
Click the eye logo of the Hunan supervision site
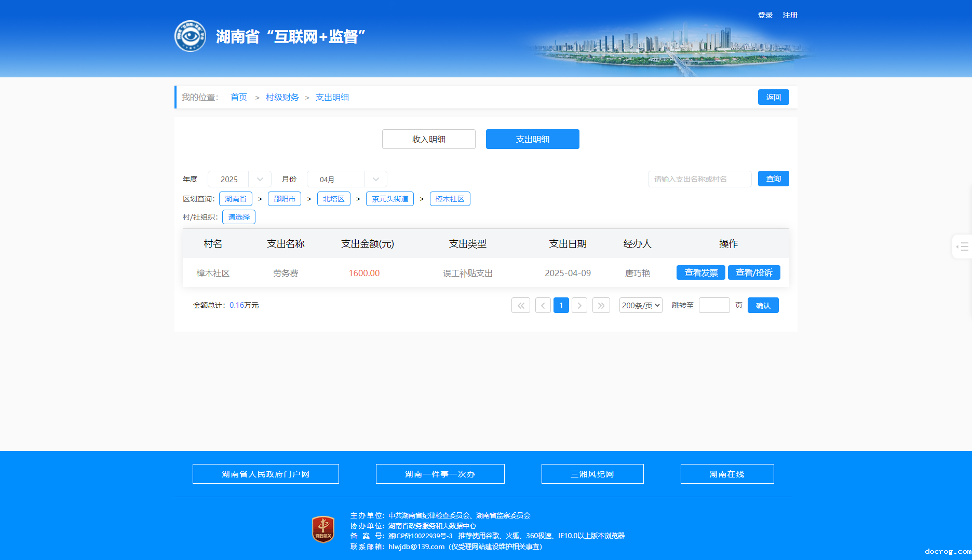coord(190,36)
